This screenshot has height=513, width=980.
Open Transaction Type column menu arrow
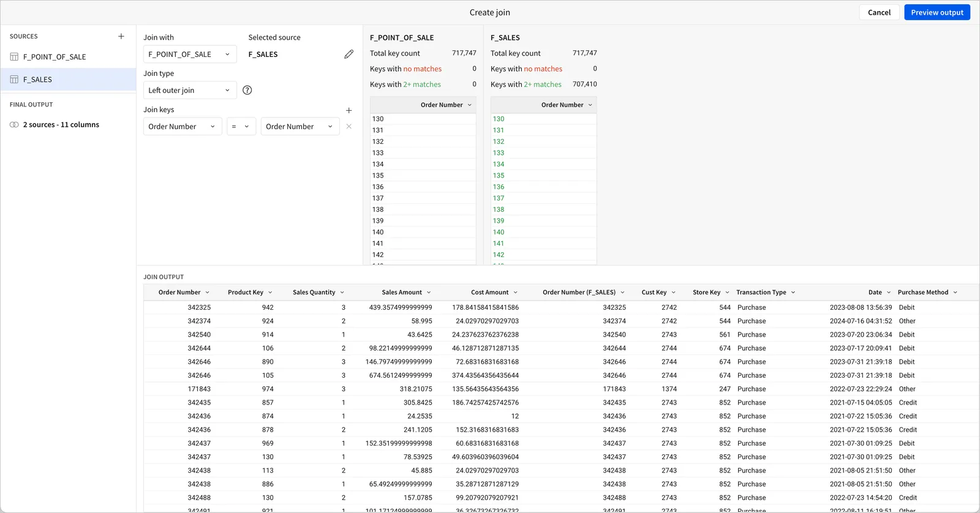pyautogui.click(x=793, y=293)
